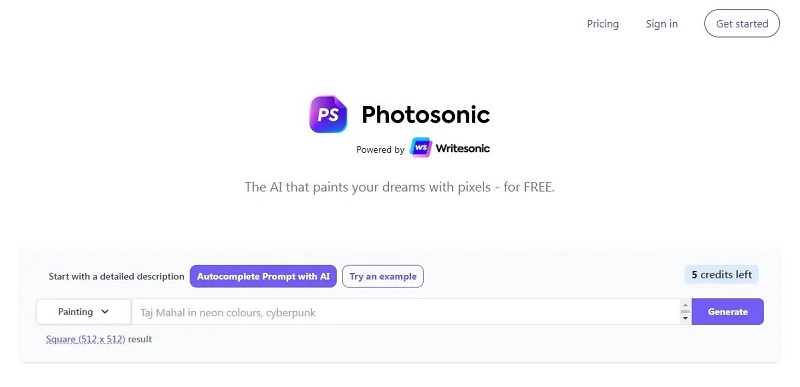Click the purple PS Photosonic logo icon
Viewport: 800px width, 387px height.
pyautogui.click(x=328, y=114)
